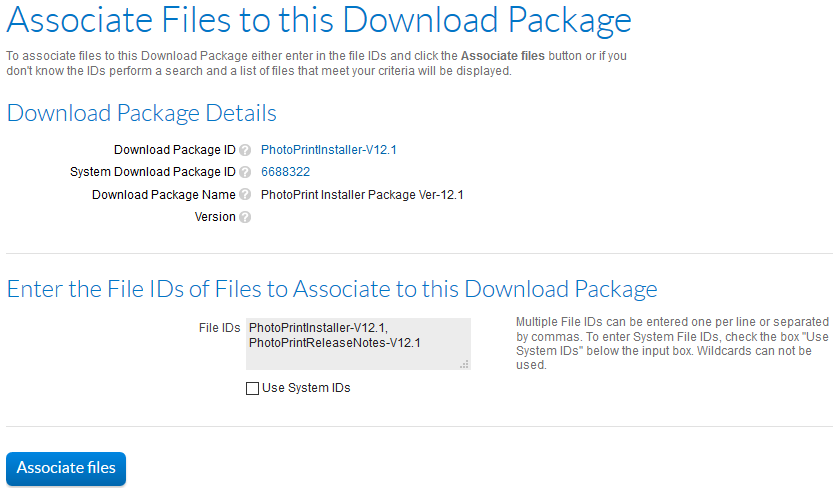Click help icon beside System Download Package ID
The width and height of the screenshot is (833, 488).
coord(245,172)
